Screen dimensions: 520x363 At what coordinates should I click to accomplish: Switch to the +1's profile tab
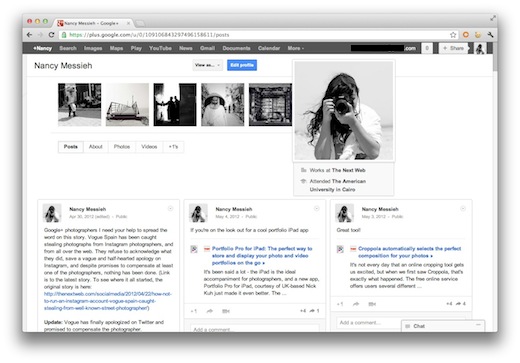click(173, 147)
